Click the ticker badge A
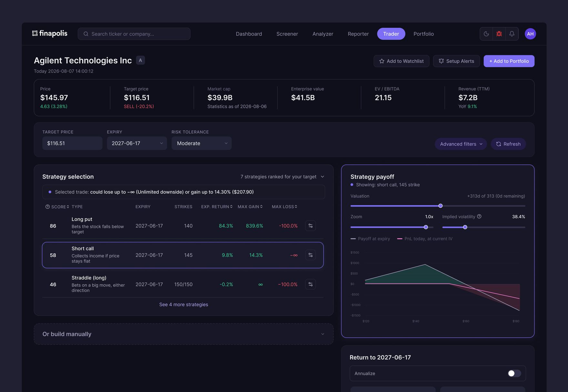This screenshot has width=568, height=392. tap(140, 60)
